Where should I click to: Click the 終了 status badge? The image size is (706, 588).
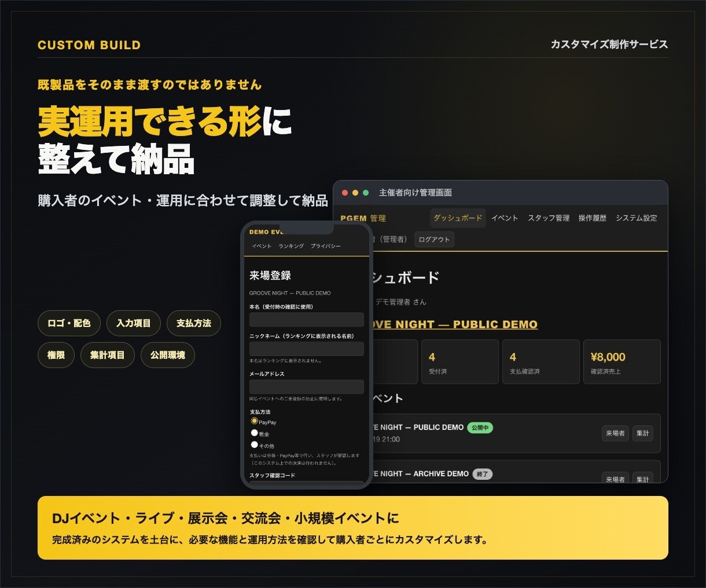483,474
